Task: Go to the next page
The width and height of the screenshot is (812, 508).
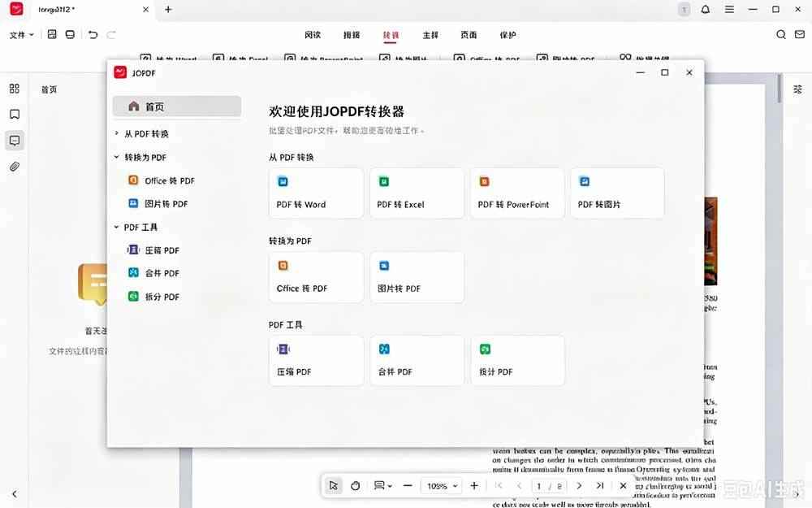Action: coord(579,486)
